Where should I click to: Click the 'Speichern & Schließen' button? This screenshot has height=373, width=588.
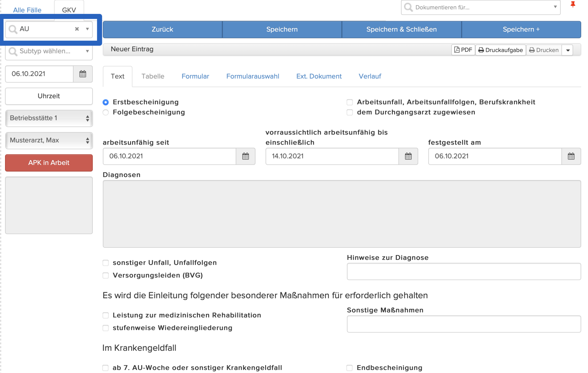coord(401,29)
